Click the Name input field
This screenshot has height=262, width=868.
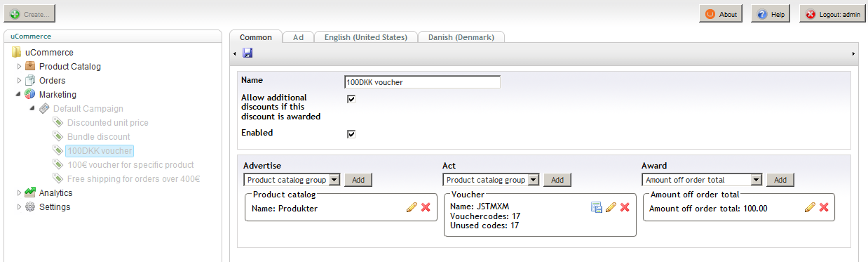422,82
